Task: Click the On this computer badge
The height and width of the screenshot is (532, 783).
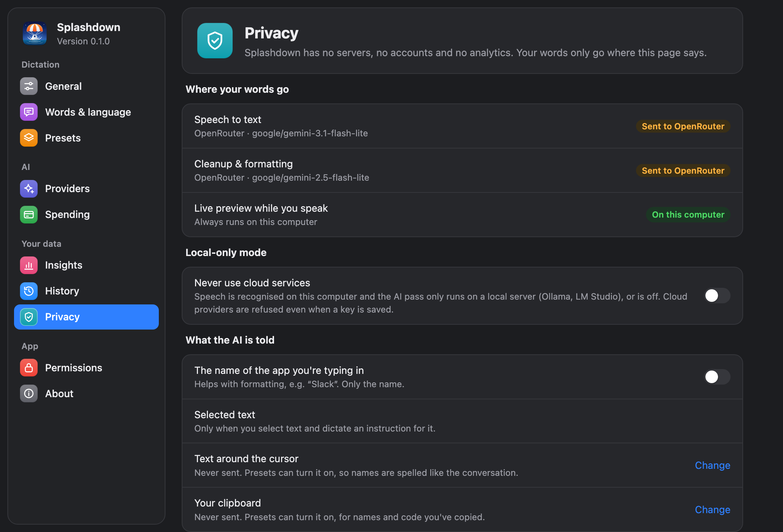Action: tap(688, 215)
